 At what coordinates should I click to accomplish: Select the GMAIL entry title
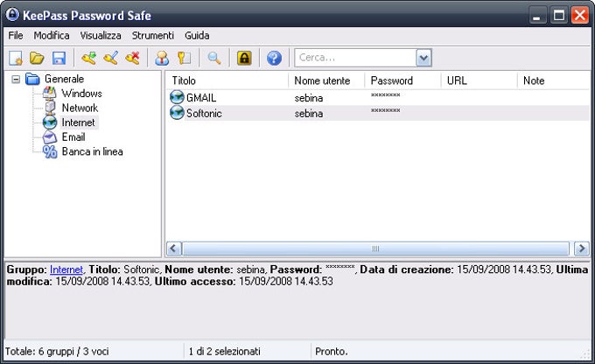point(201,97)
